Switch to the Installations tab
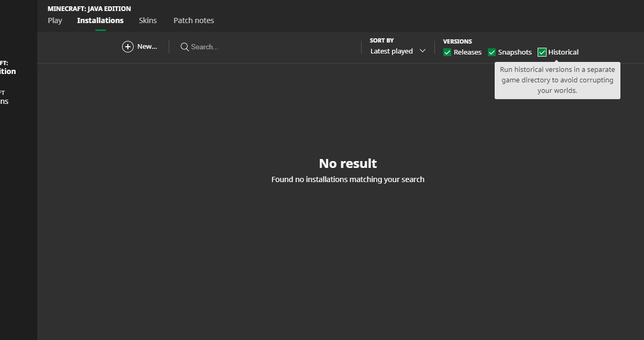The width and height of the screenshot is (644, 340). pos(100,20)
